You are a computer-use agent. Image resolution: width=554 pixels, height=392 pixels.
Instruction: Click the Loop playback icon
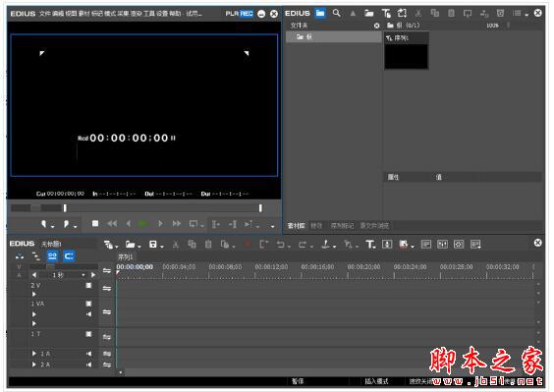(x=194, y=223)
